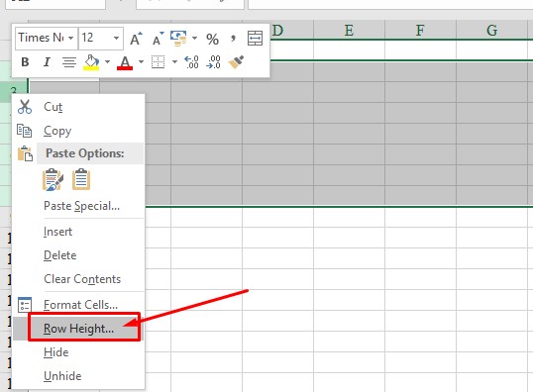Select column F header
The width and height of the screenshot is (533, 392).
tap(420, 31)
